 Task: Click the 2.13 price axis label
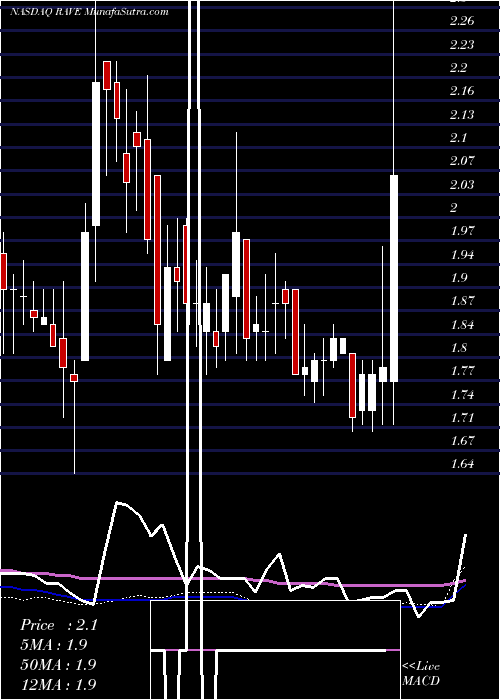[x=462, y=115]
